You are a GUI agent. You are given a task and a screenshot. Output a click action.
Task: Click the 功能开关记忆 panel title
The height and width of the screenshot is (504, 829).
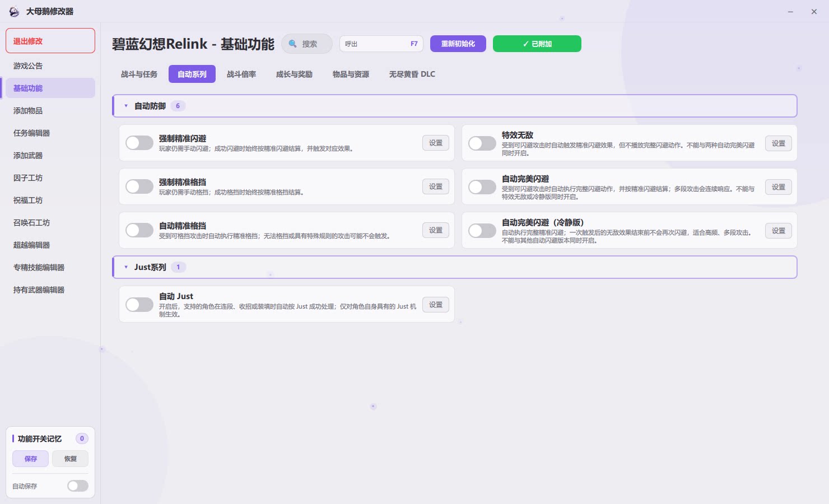[x=40, y=438]
